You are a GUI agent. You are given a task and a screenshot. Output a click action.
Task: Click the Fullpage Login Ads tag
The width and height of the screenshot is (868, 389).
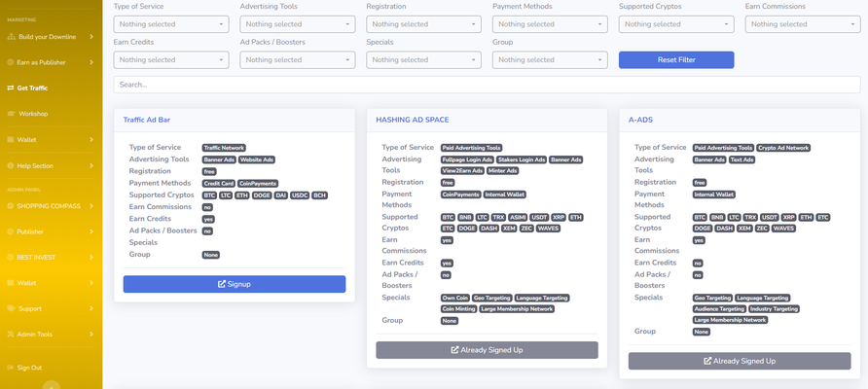click(467, 159)
